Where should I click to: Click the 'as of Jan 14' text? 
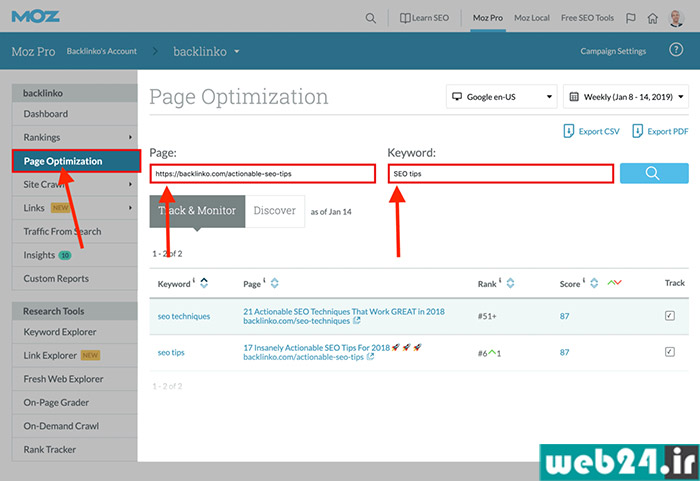click(331, 212)
